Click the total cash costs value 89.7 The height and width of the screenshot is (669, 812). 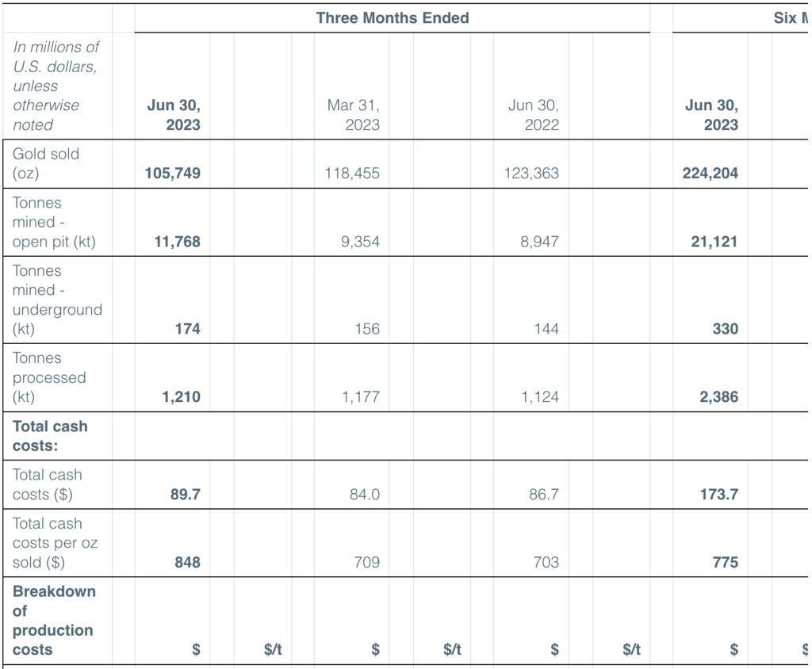(x=185, y=495)
